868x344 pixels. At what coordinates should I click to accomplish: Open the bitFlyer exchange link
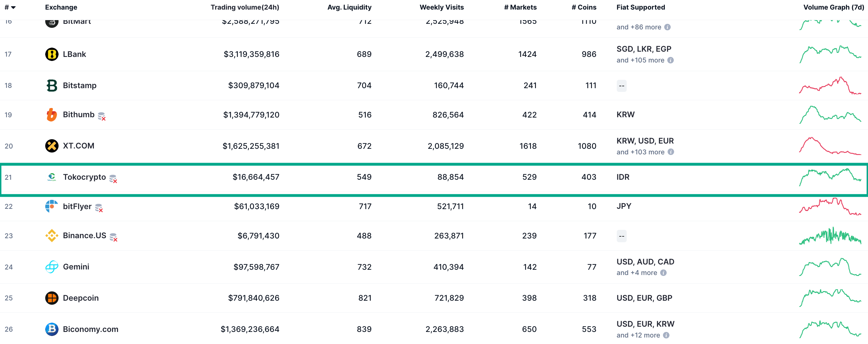(77, 206)
